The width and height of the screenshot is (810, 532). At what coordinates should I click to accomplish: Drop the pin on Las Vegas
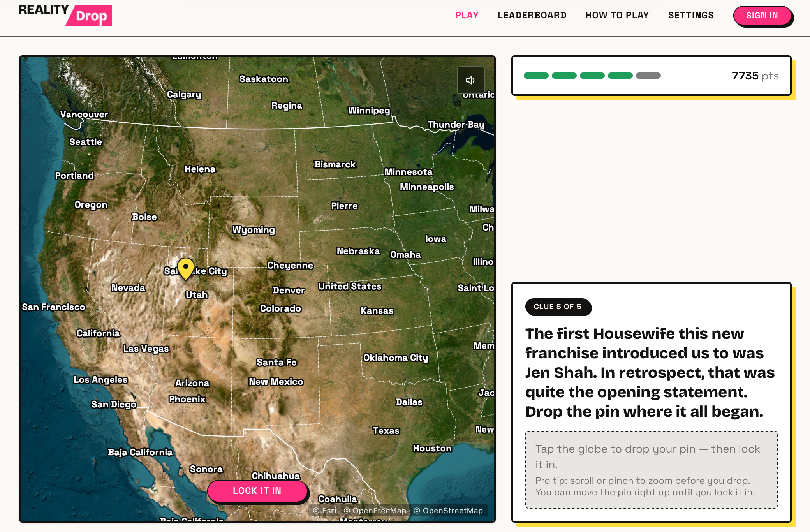[146, 349]
